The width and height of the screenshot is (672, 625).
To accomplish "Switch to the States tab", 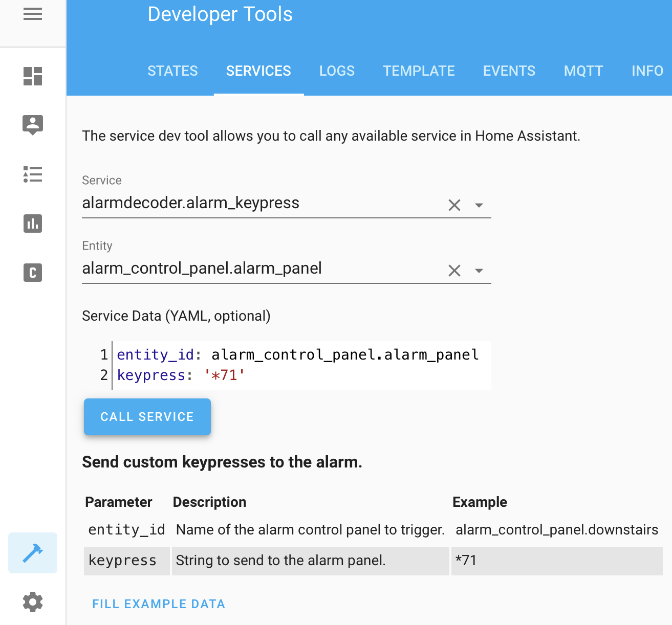I will (x=172, y=71).
